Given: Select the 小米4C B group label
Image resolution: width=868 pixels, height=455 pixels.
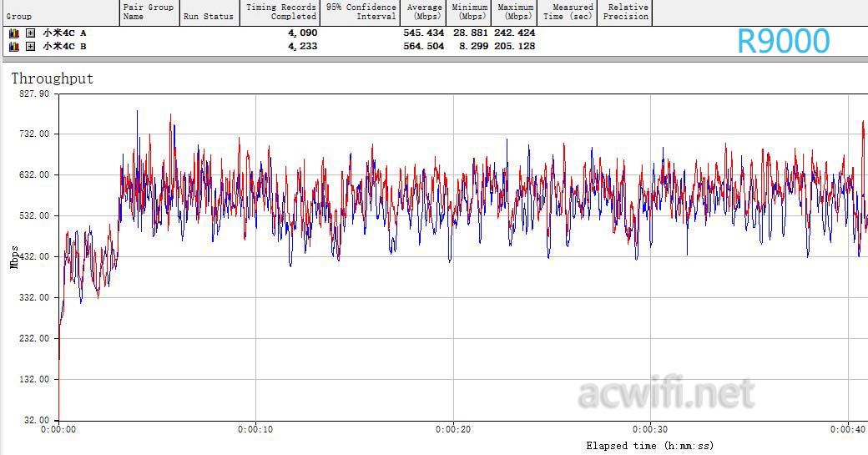Looking at the screenshot, I should (x=64, y=47).
